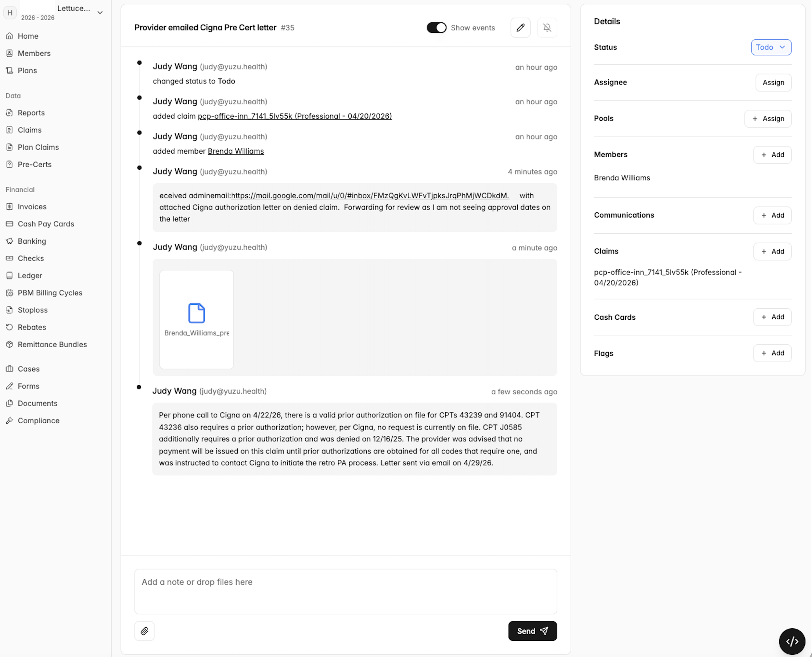Focus the Add a note input
Viewport: 812px width, 657px height.
point(345,591)
